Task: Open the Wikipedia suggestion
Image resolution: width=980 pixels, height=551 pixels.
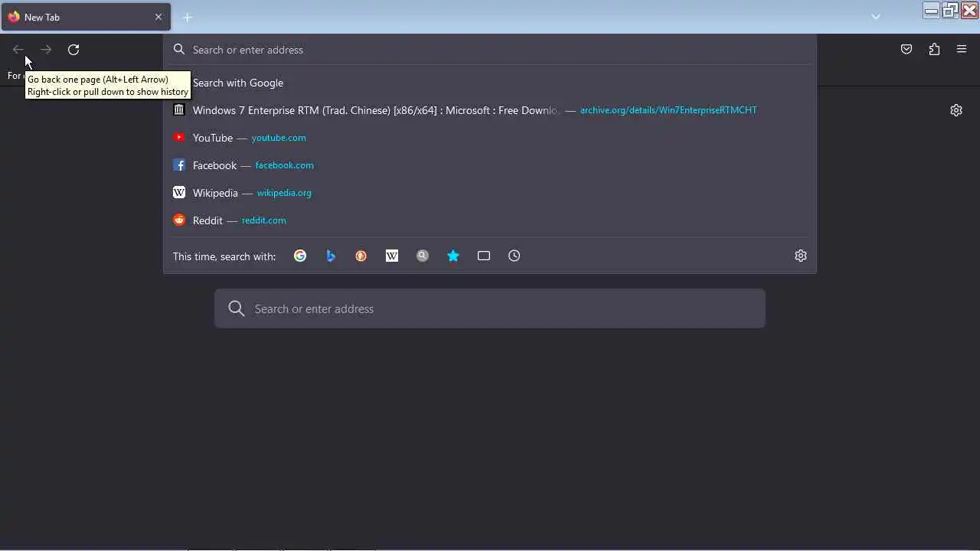Action: tap(490, 193)
